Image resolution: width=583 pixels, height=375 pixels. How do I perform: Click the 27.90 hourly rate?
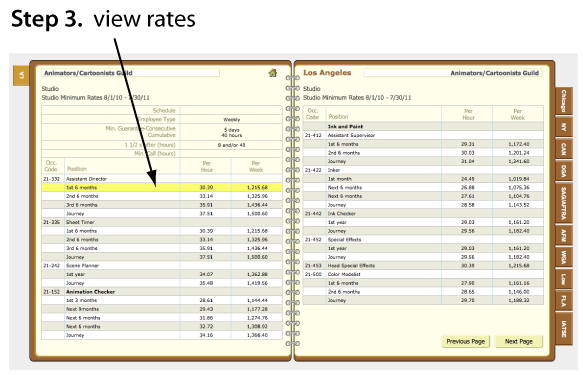pyautogui.click(x=467, y=283)
